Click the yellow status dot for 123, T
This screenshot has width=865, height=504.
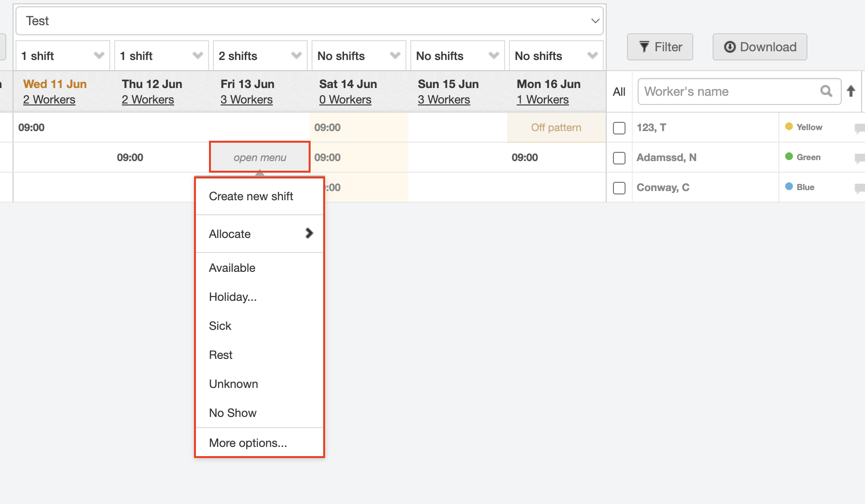click(789, 127)
